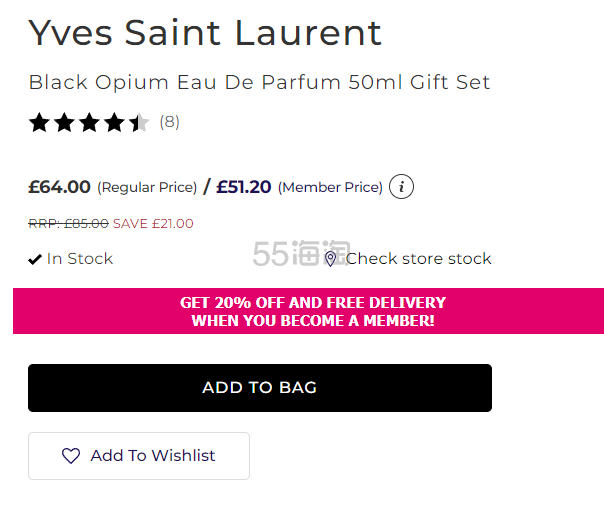This screenshot has width=604, height=507.
Task: Click the half-filled fifth rating star
Action: point(139,123)
